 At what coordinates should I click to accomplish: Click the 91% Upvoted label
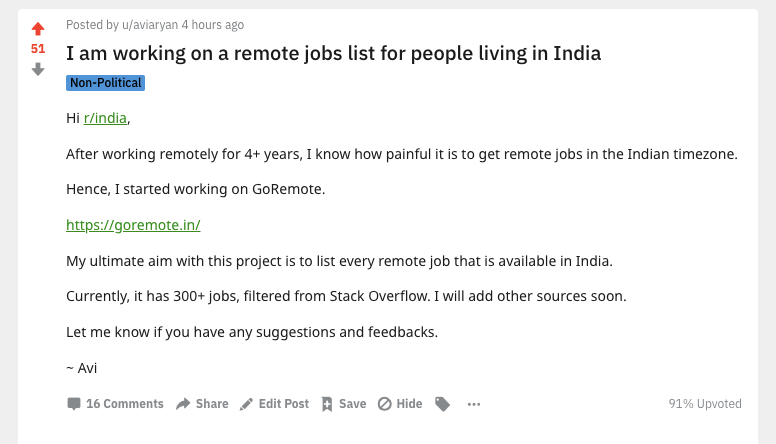click(705, 404)
